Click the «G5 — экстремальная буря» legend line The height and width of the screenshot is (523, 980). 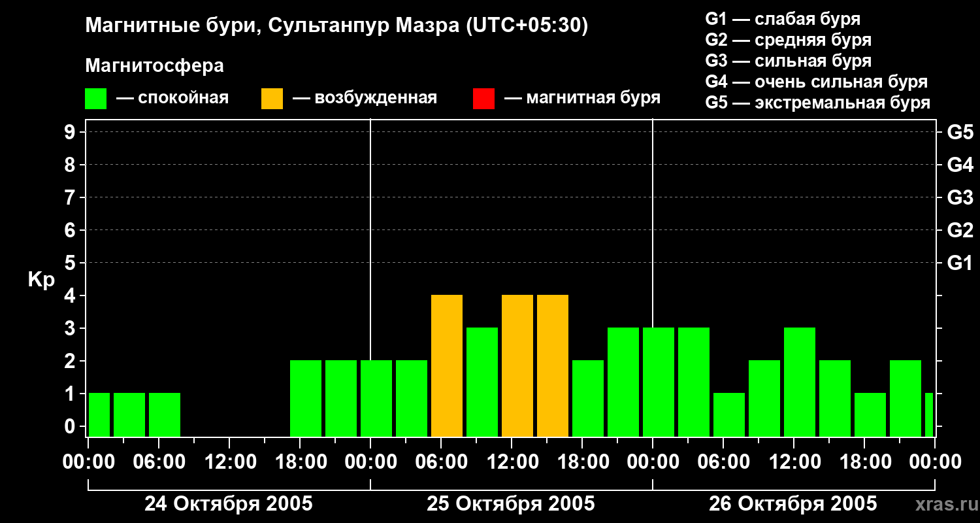click(x=818, y=103)
